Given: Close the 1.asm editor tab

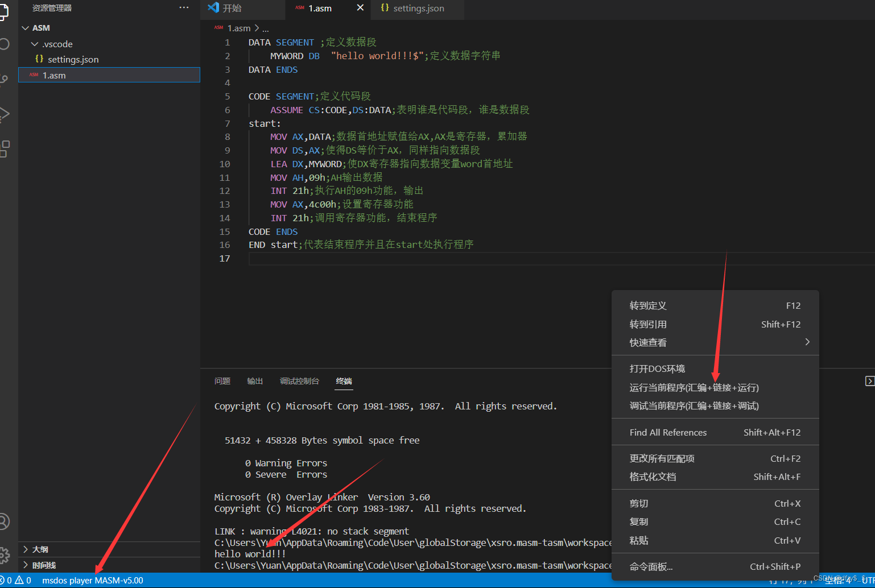Looking at the screenshot, I should [360, 7].
